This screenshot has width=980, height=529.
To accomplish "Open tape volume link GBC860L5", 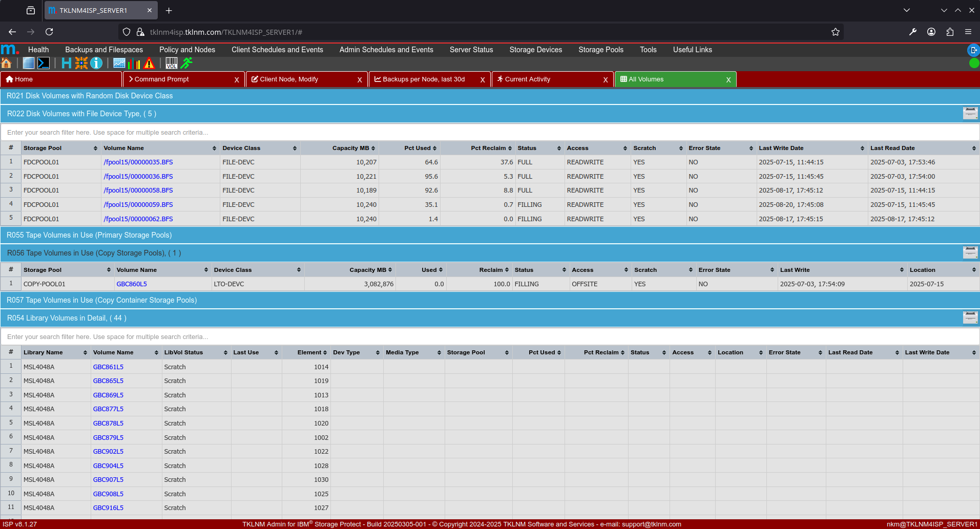I will coord(132,284).
